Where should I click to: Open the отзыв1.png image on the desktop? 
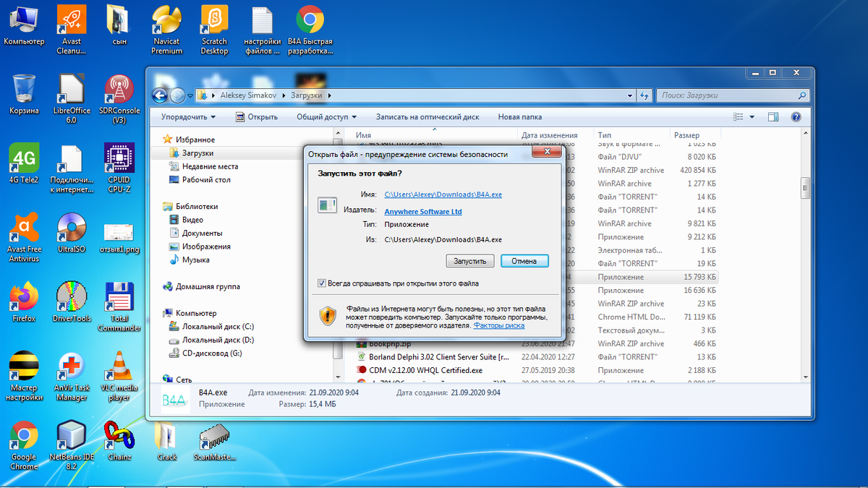point(119,237)
